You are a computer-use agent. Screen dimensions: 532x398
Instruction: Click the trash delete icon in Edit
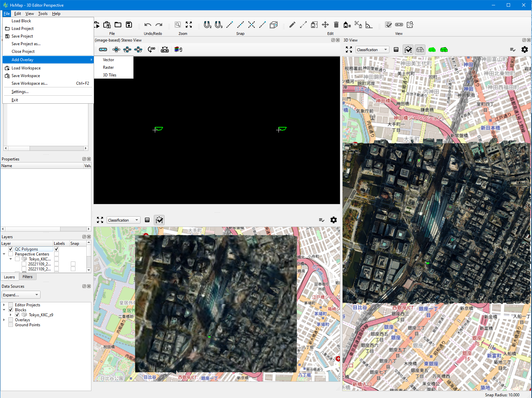336,25
